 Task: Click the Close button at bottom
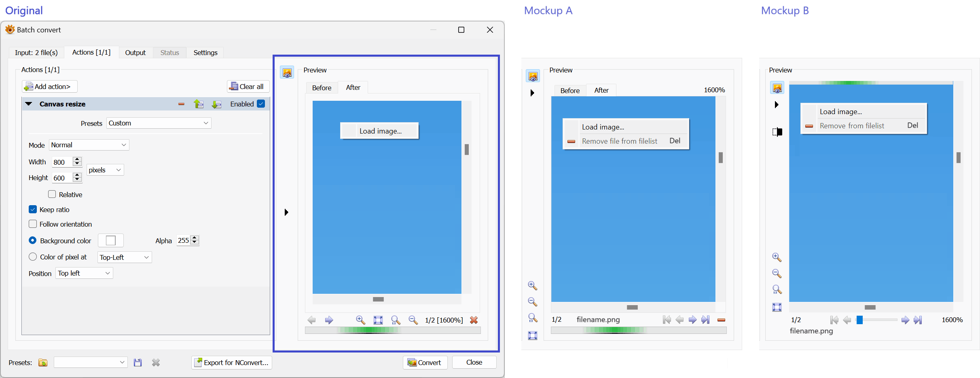tap(474, 363)
